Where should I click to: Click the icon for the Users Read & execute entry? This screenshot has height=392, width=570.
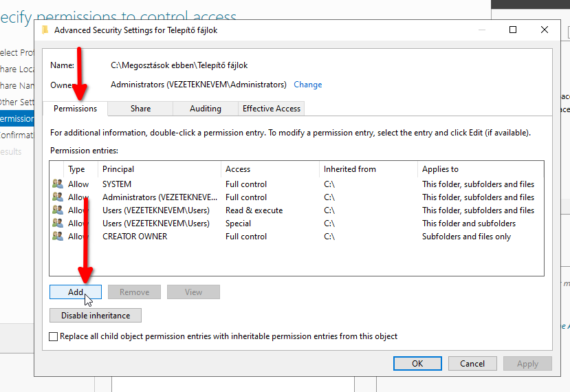[57, 210]
